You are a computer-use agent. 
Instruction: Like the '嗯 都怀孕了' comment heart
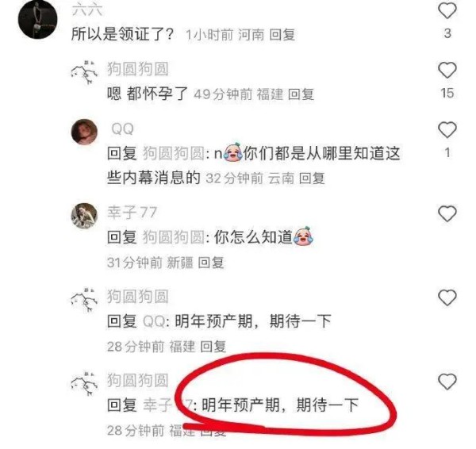tap(447, 70)
